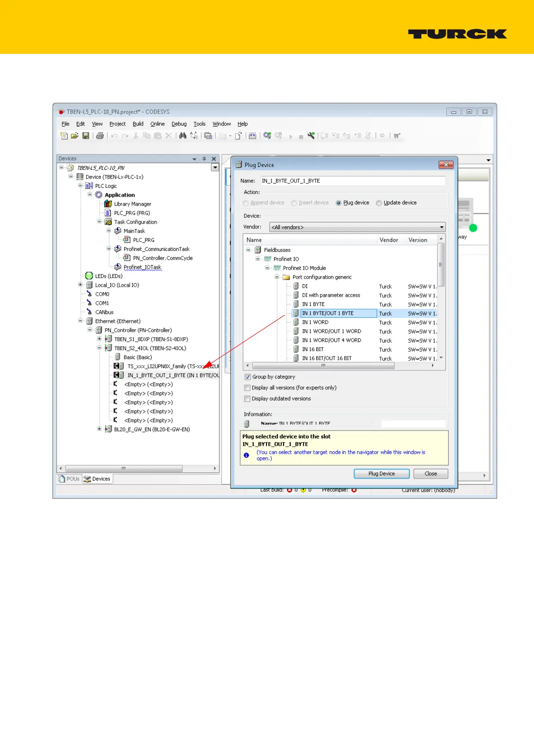Switch to the Devices tab at the bottom
Screen dimensions: 534x756
pyautogui.click(x=97, y=479)
